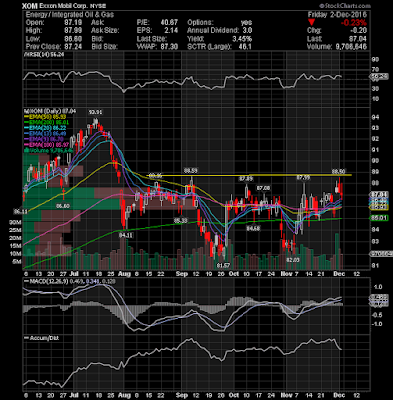Screen dimensions: 393x400
Task: Click the cyan EMA(20) legend entry
Action: pyautogui.click(x=45, y=128)
